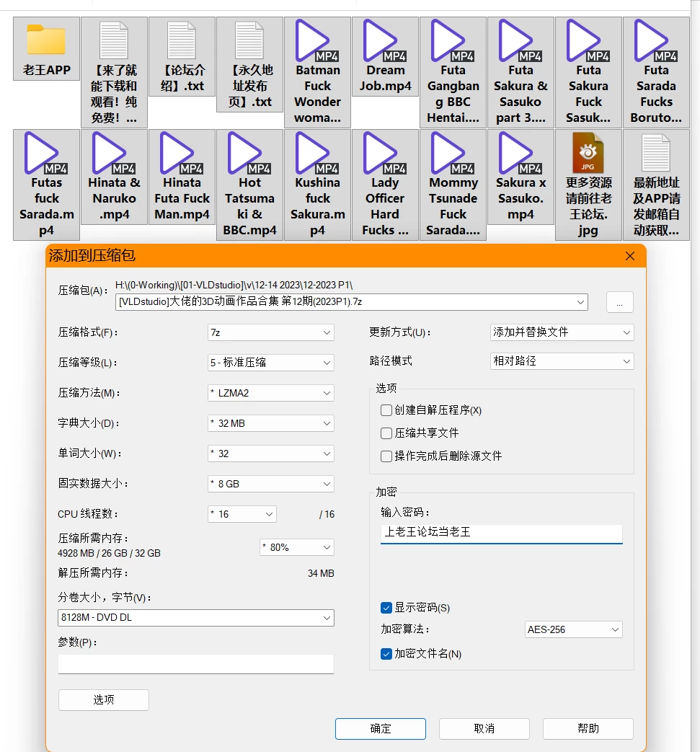The image size is (700, 752).
Task: Select the 最新地址及APP请发邮箱自动获取 text file
Action: pos(656,185)
